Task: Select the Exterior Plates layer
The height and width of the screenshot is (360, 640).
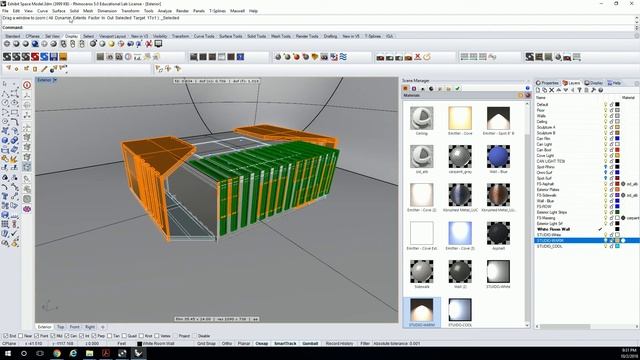Action: click(548, 189)
